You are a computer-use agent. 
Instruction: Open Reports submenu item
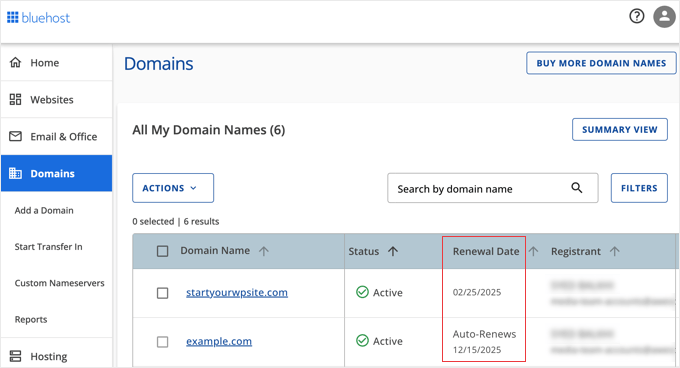pyautogui.click(x=31, y=319)
